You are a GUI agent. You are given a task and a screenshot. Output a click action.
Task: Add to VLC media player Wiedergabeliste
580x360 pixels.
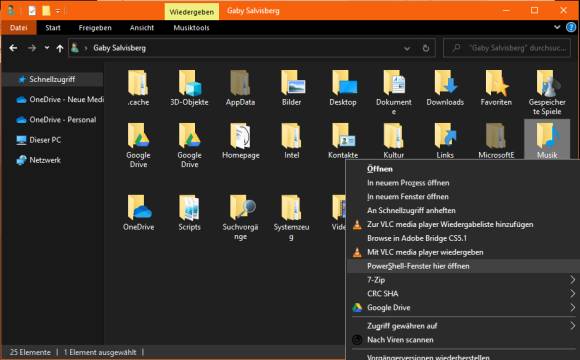(464, 224)
